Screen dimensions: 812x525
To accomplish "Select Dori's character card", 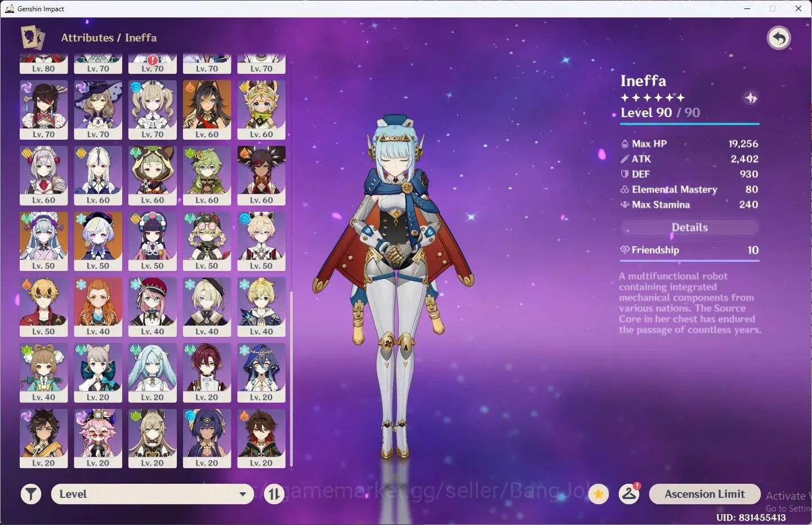I will point(98,439).
